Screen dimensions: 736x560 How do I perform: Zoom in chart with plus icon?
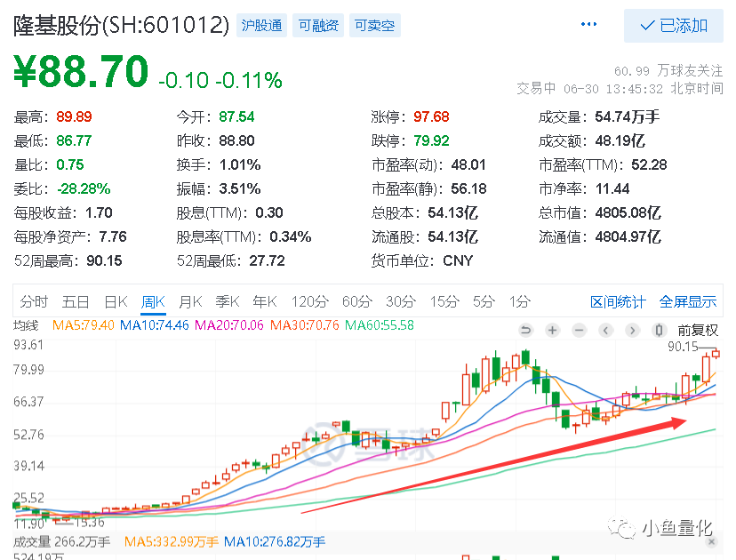(553, 331)
